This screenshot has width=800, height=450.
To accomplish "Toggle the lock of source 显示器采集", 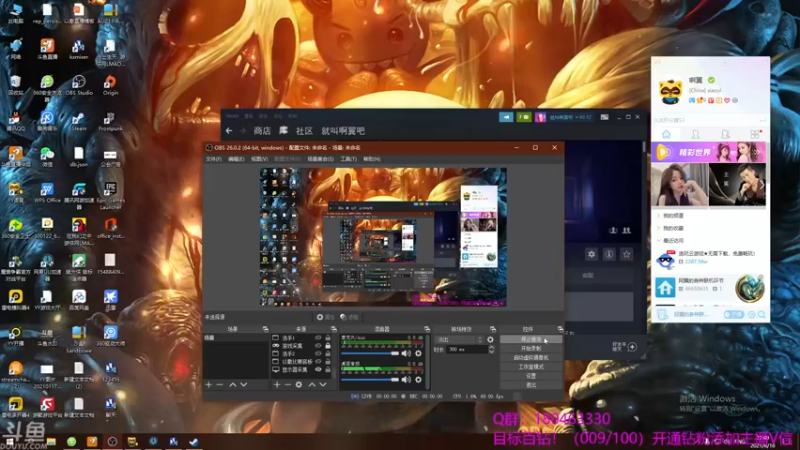I will [328, 369].
